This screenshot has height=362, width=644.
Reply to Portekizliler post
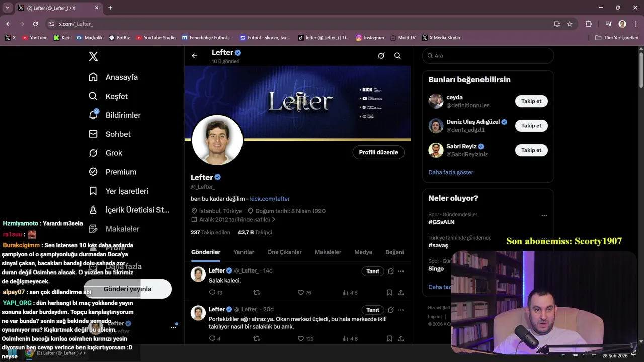214,338
